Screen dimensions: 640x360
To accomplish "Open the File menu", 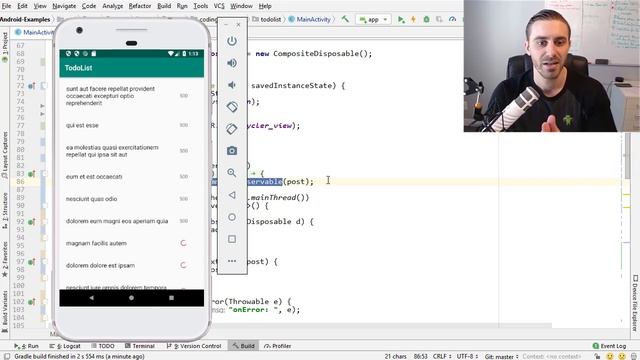I will pos(7,6).
